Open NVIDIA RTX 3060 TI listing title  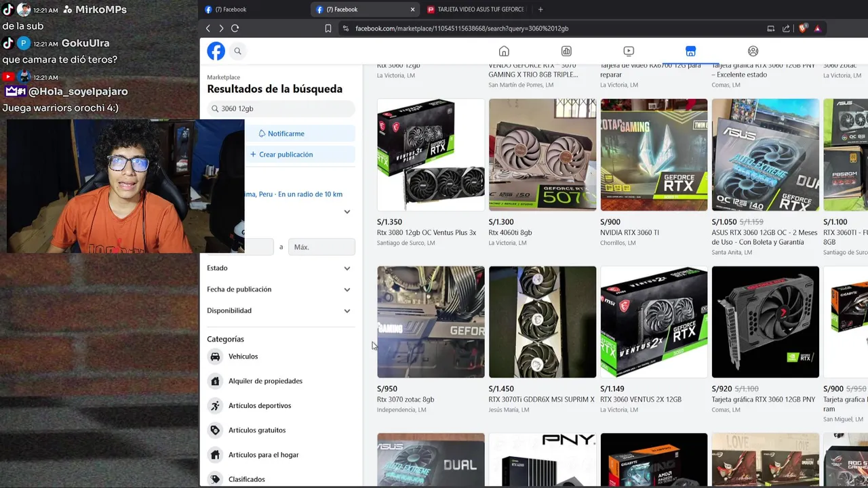(629, 232)
